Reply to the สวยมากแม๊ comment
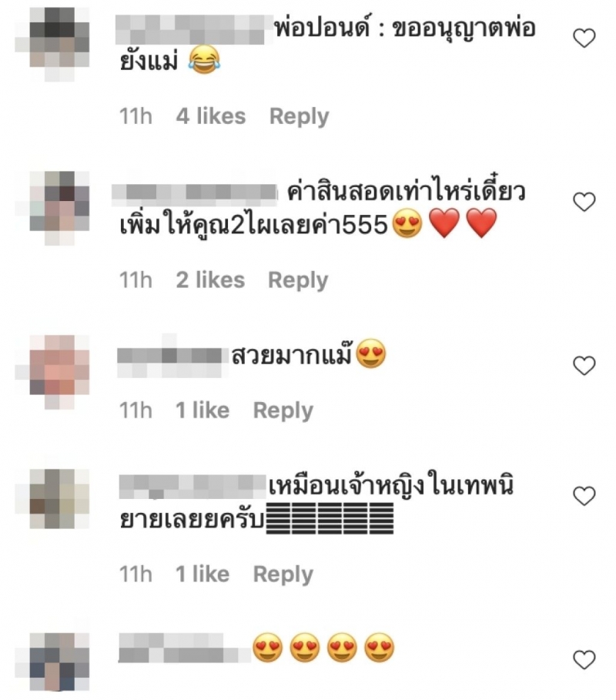Viewport: 616px width, 700px height. click(x=283, y=410)
